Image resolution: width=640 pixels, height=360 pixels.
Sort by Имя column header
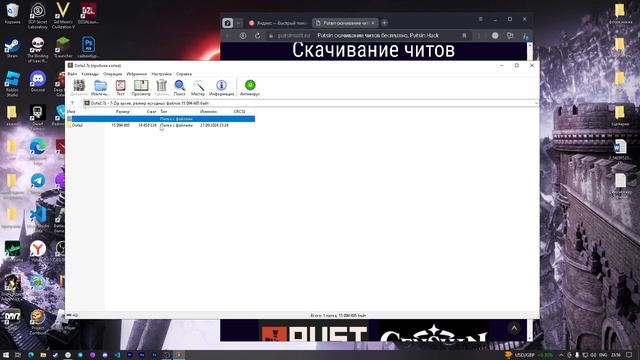point(71,111)
